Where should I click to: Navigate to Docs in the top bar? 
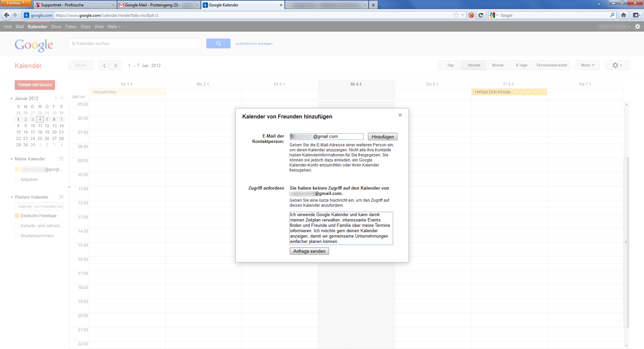click(x=56, y=27)
